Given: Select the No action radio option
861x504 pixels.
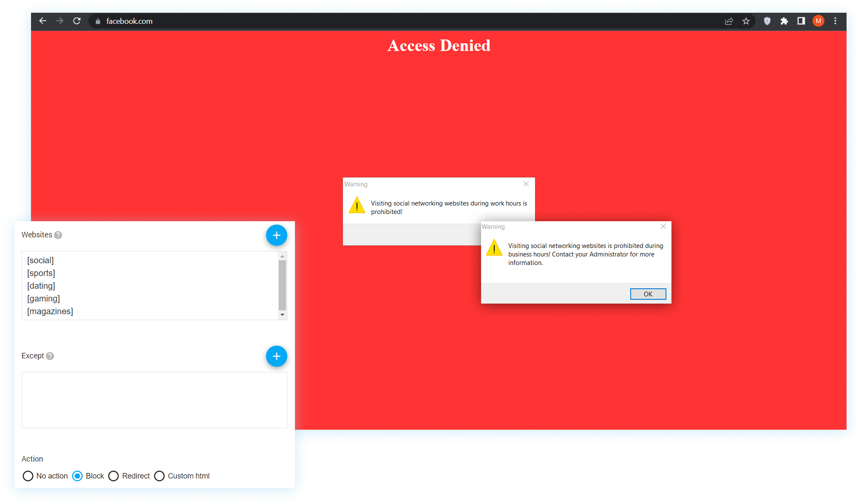Looking at the screenshot, I should pyautogui.click(x=28, y=476).
